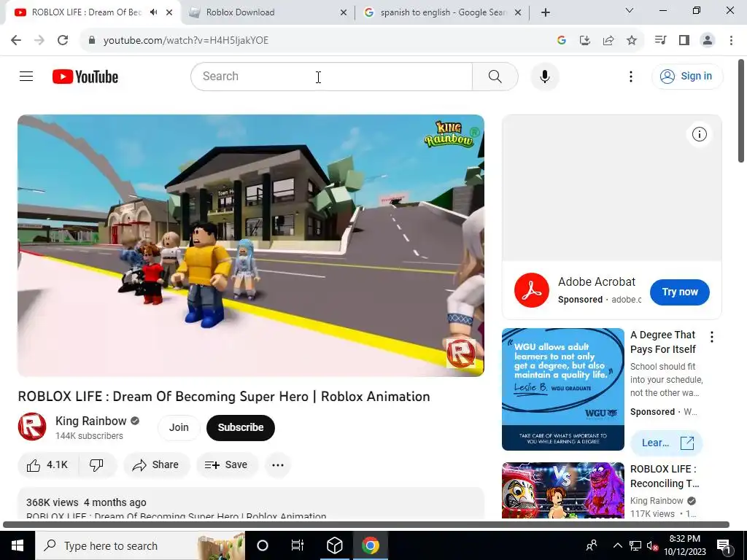The height and width of the screenshot is (560, 747).
Task: Open ROBLOX LIFE : Reconciling title link
Action: point(665,476)
